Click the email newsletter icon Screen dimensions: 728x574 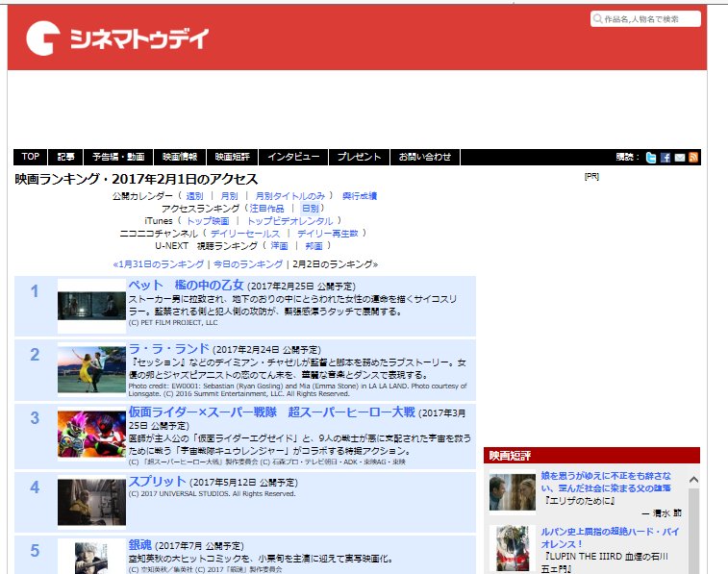680,158
